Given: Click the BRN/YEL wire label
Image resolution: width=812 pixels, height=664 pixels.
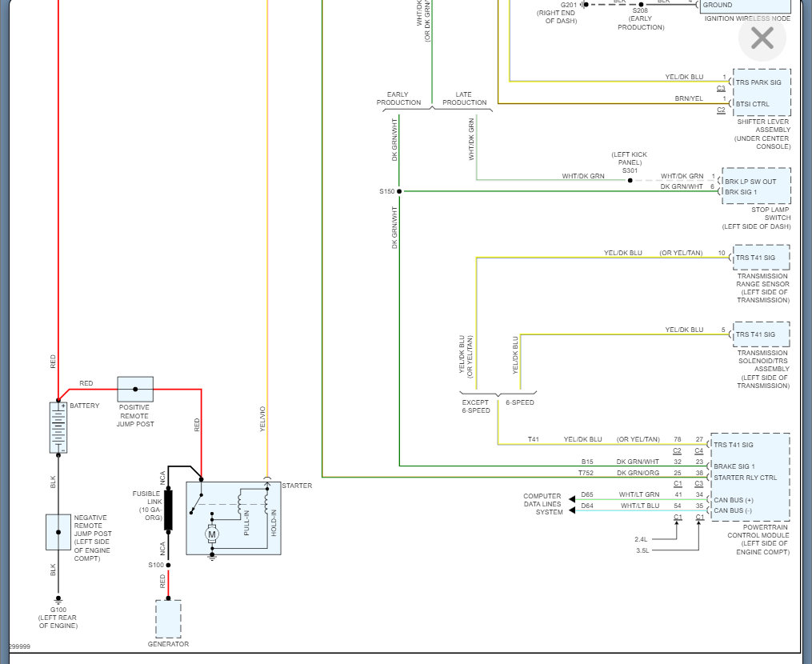Looking at the screenshot, I should click(x=689, y=98).
